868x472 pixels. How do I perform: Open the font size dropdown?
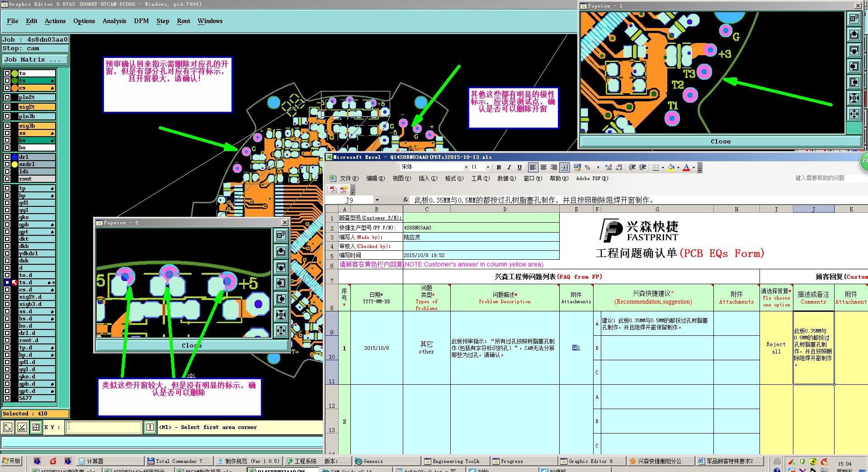click(487, 167)
